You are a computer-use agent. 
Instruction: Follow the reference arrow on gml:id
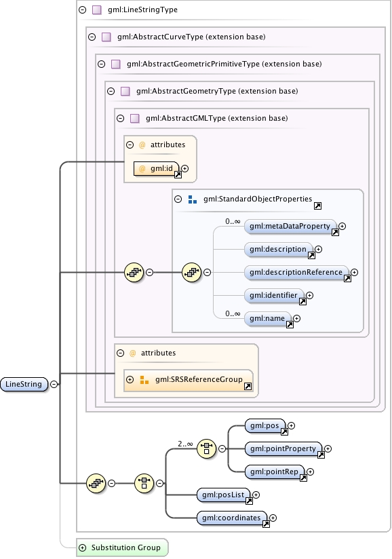click(178, 175)
